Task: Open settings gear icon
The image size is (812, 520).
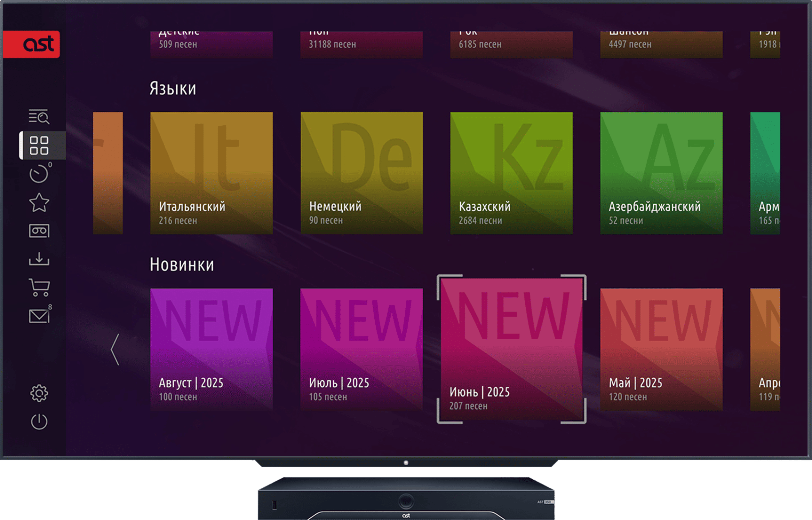Action: point(39,393)
